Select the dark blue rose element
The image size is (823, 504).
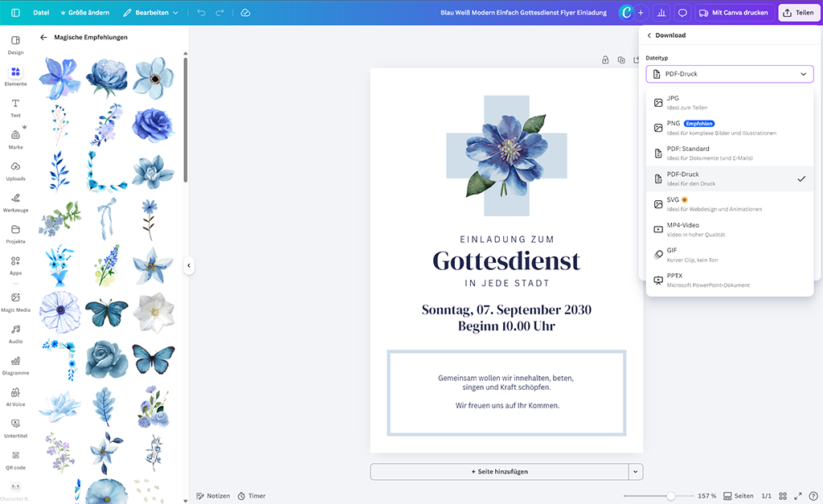click(x=154, y=125)
